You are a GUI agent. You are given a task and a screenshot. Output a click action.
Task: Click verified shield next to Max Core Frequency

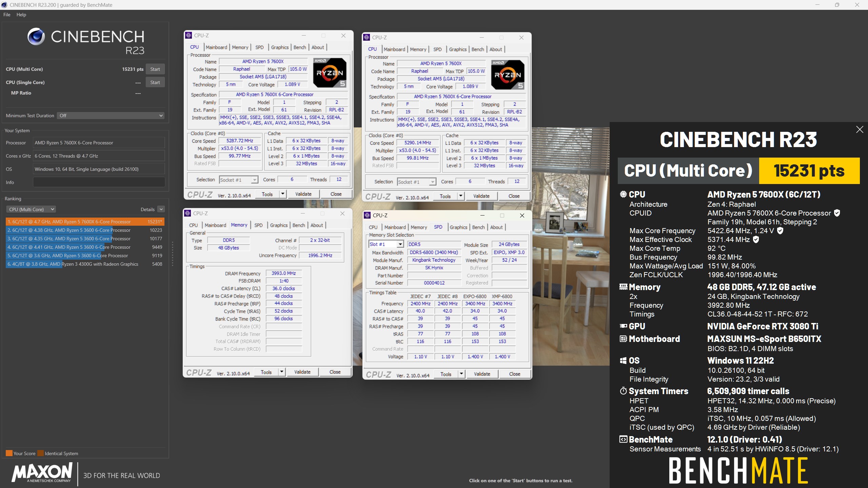point(780,230)
